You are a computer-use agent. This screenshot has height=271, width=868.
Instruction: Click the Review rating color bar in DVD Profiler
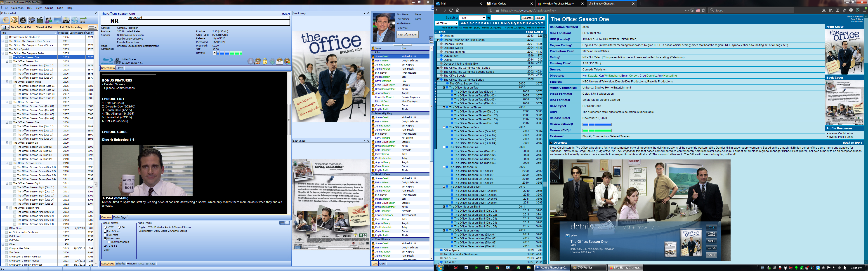pyautogui.click(x=229, y=53)
